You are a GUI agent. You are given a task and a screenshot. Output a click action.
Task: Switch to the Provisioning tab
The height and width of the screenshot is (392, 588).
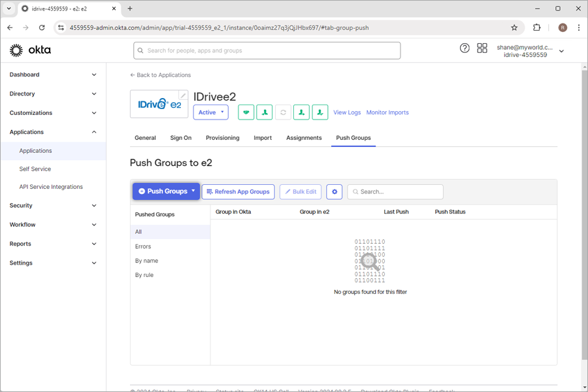pos(222,138)
